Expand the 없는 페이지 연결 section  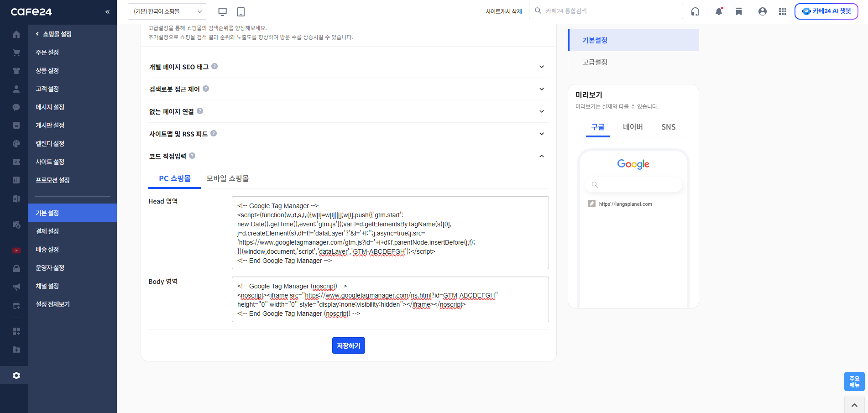(542, 111)
